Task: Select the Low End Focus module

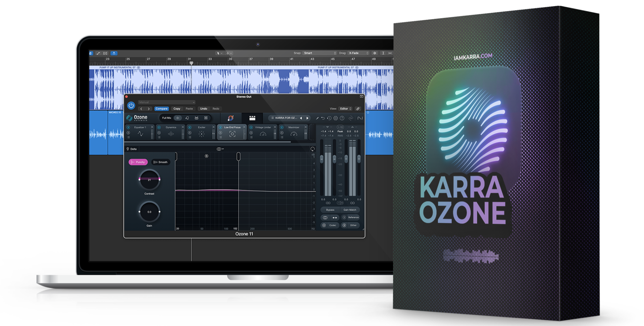Action: point(232,132)
